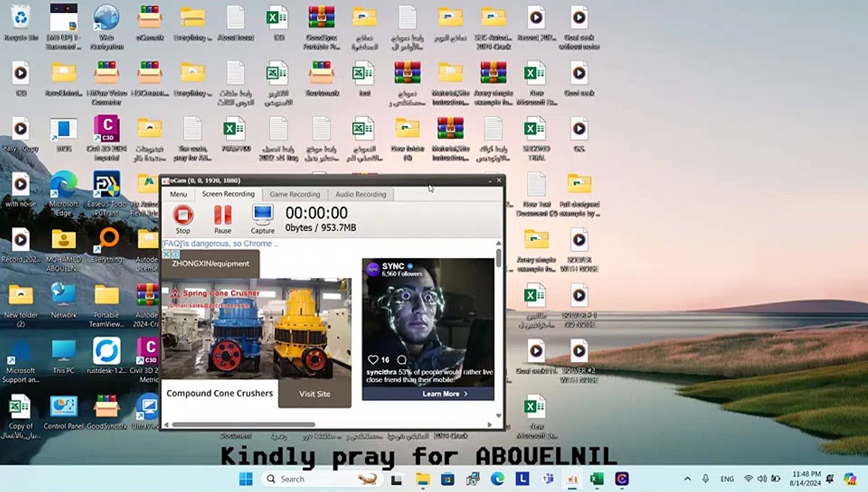Screen dimensions: 868x492
Task: Open Microsoft Edge from the taskbar
Action: click(498, 479)
